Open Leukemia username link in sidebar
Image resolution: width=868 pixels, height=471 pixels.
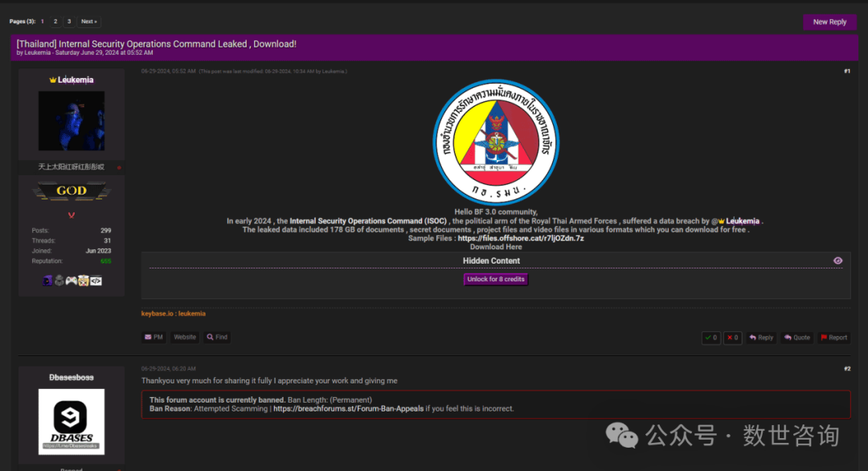tap(76, 80)
